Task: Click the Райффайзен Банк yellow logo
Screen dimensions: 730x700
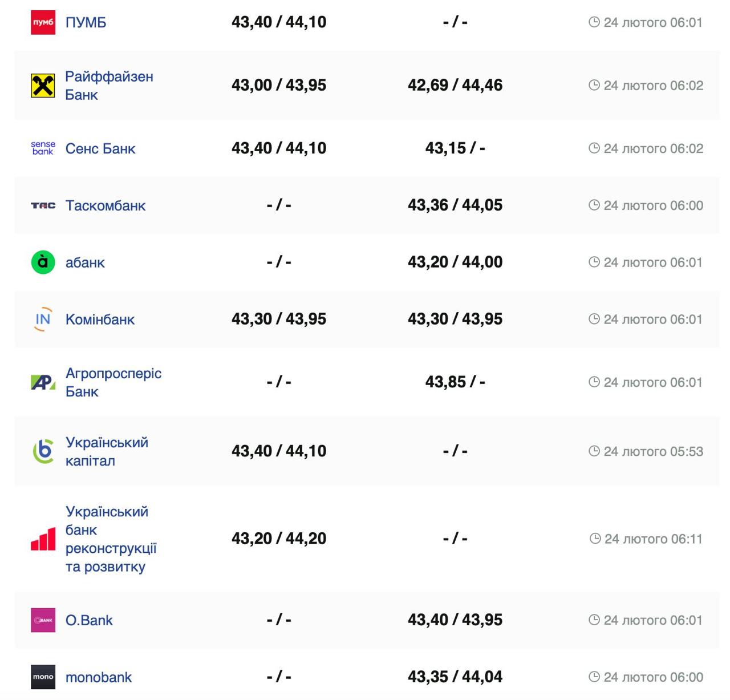Action: pyautogui.click(x=43, y=86)
